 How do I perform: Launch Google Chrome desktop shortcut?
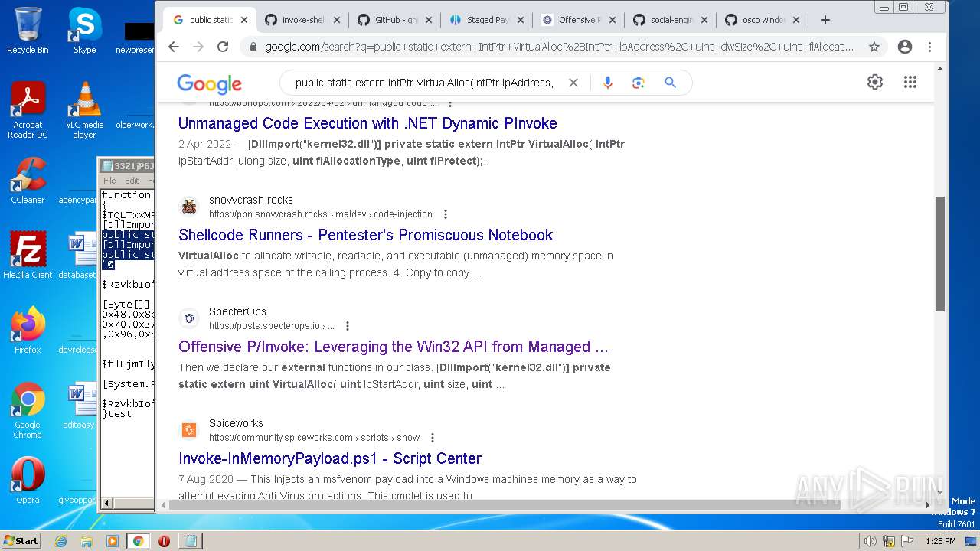point(28,410)
